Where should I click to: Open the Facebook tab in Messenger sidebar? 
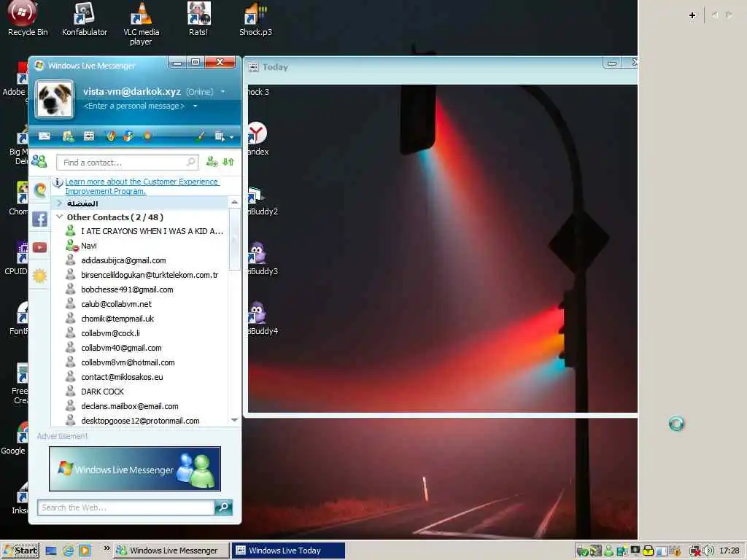point(39,219)
